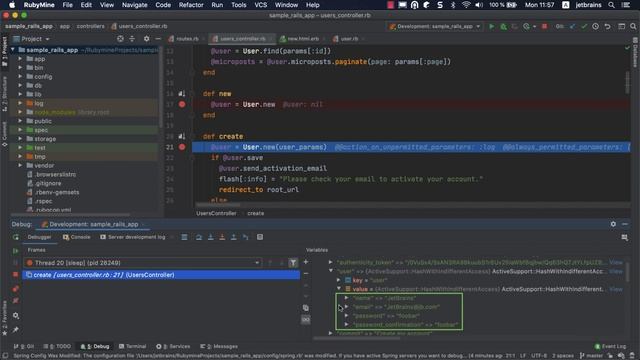This screenshot has height=360, width=640.
Task: Open the Server development log tab
Action: pyautogui.click(x=133, y=237)
